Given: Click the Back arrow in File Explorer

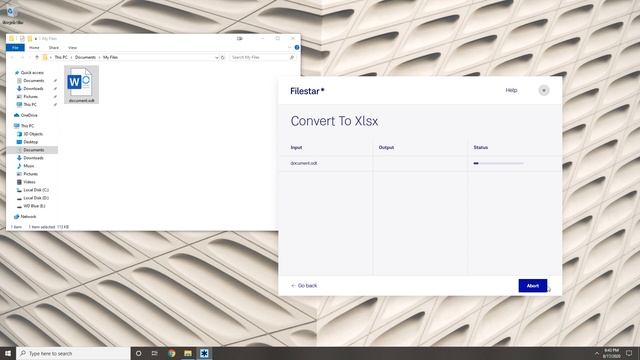Looking at the screenshot, I should click(x=12, y=58).
